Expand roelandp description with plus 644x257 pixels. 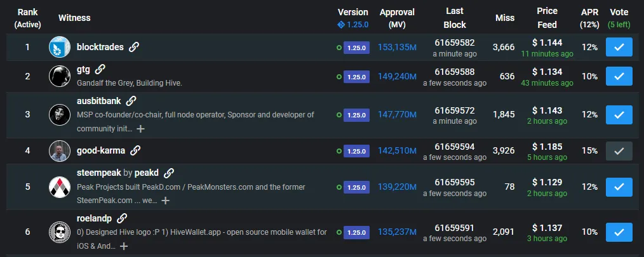click(124, 246)
